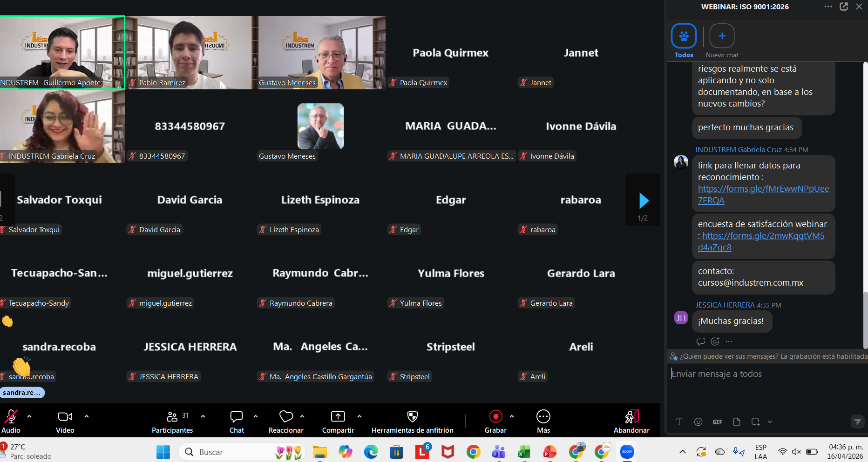Open emoji picker in chat toolbar
The height and width of the screenshot is (462, 868).
click(698, 422)
